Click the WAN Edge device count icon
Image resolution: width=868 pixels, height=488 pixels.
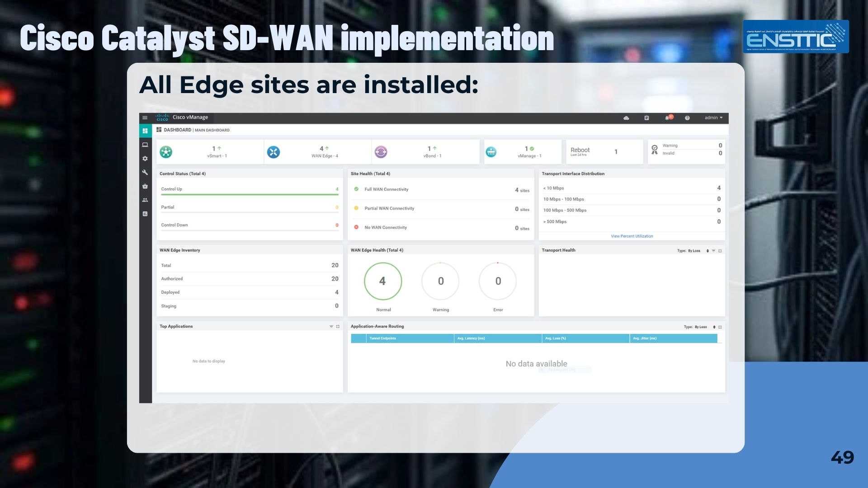tap(274, 152)
